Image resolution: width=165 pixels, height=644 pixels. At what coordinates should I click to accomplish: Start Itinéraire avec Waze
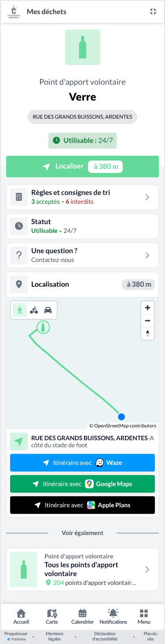[82, 463]
